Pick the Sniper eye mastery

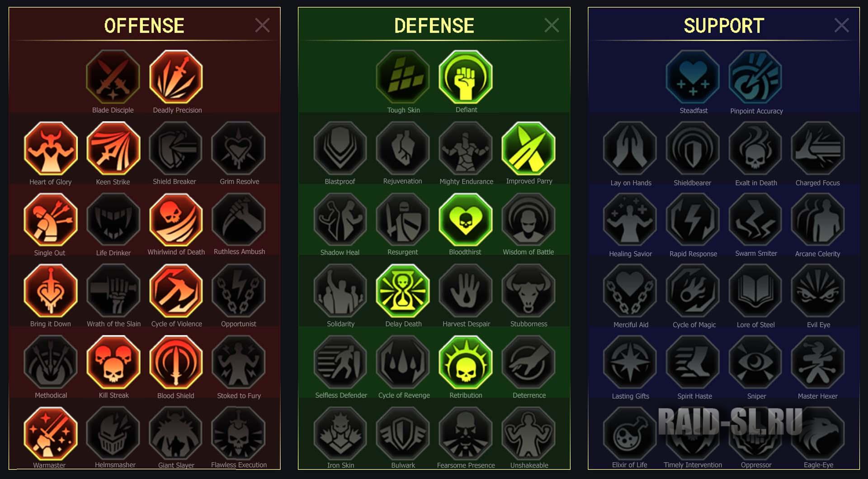755,362
